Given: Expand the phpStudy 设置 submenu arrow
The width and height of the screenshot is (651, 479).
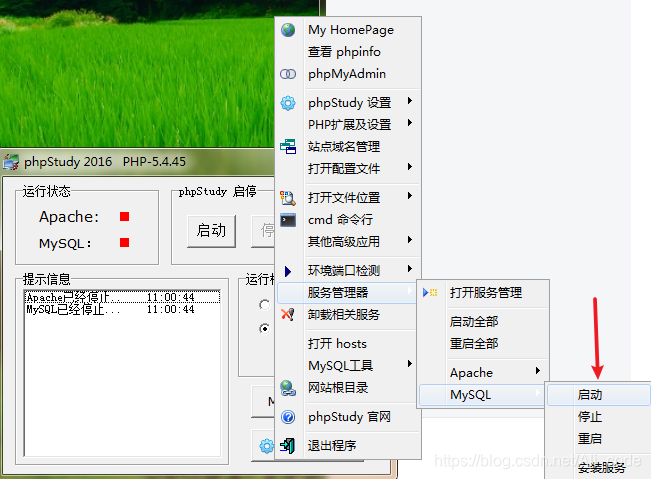Looking at the screenshot, I should 410,100.
